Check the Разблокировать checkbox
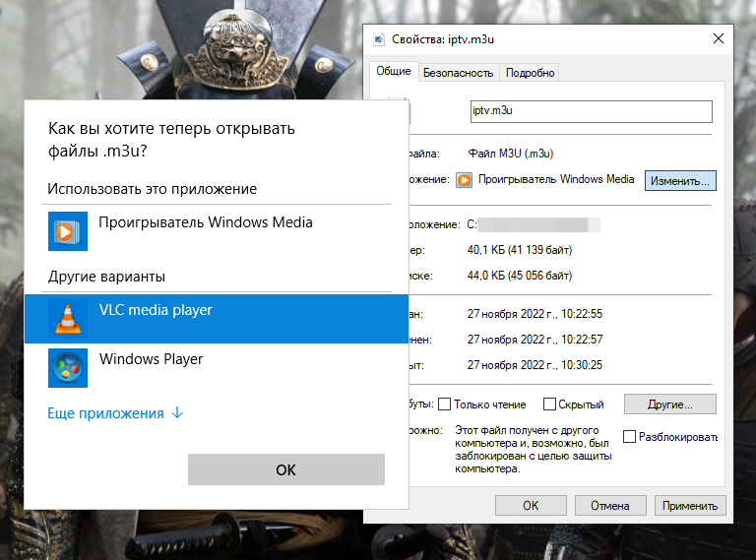Screen dimensions: 756x560 click(x=630, y=436)
